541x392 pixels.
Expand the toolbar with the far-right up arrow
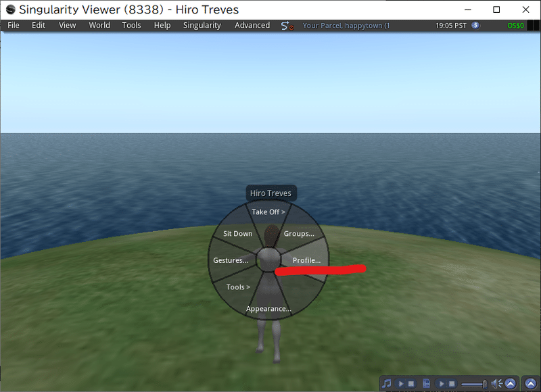tap(531, 383)
